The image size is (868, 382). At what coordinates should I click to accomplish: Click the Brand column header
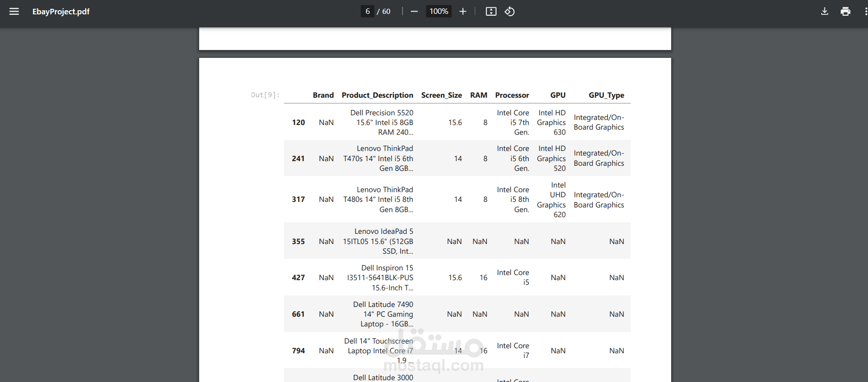pos(323,95)
